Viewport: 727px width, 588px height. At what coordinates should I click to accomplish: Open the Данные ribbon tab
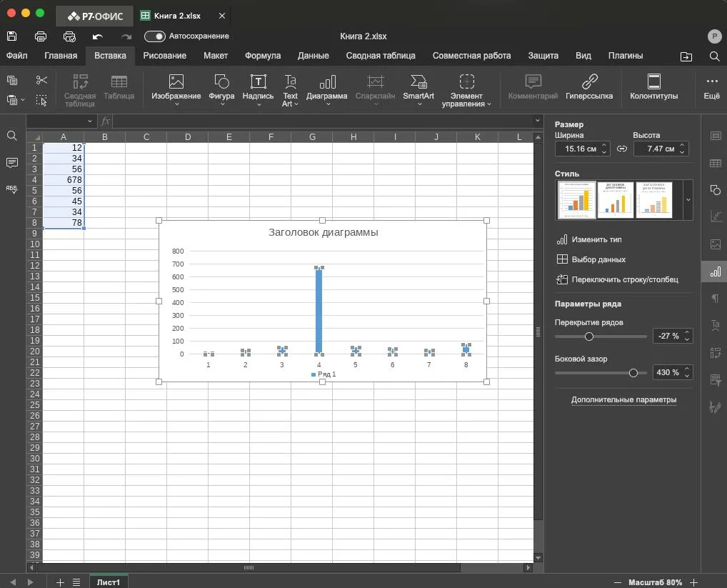(x=313, y=56)
